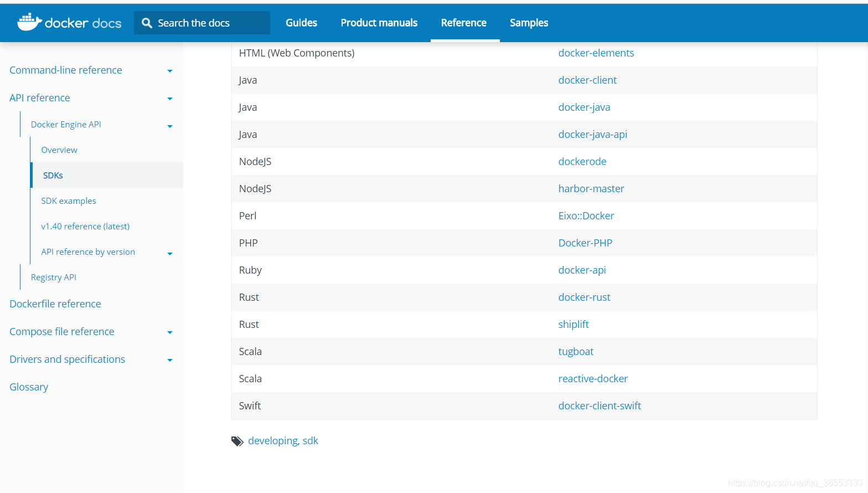Click the tags icon beside developing
This screenshot has height=493, width=868.
(x=237, y=441)
